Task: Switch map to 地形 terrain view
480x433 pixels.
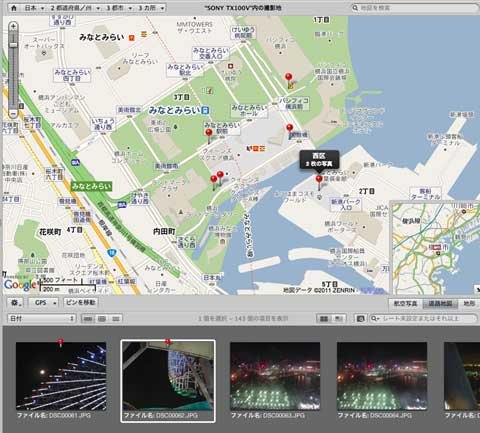Action: point(469,304)
